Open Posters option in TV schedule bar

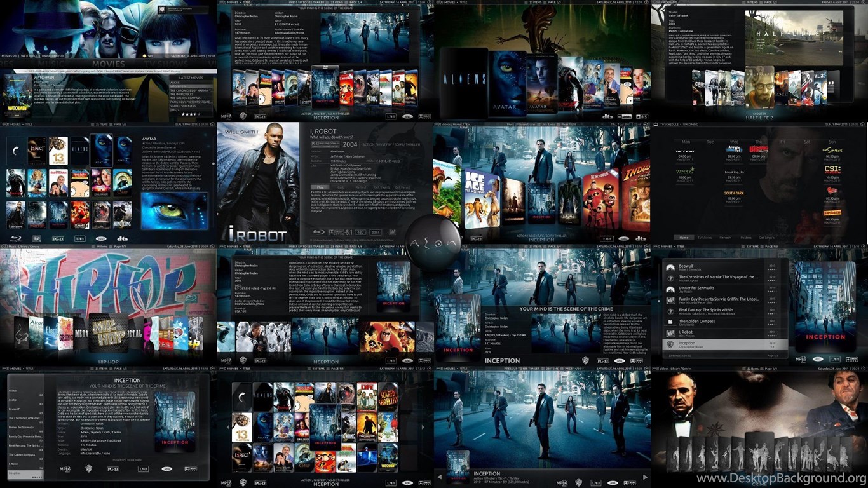[746, 238]
